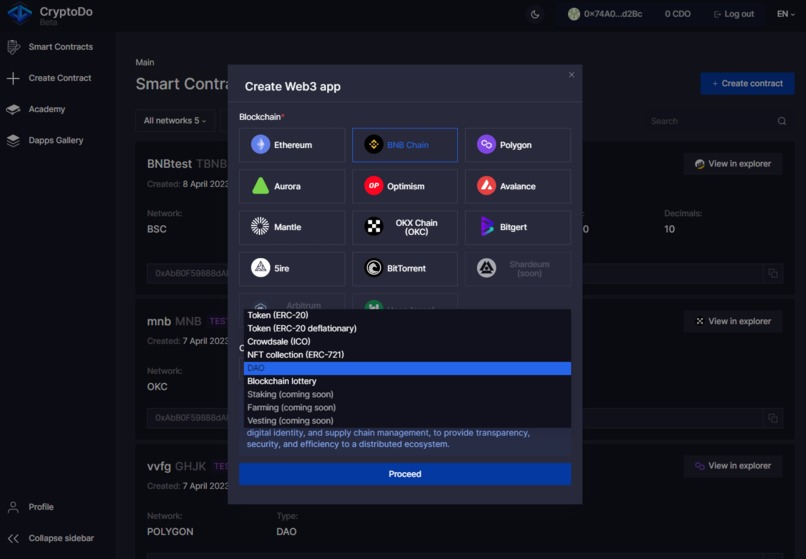Open Dapps Gallery in the sidebar

point(45,140)
